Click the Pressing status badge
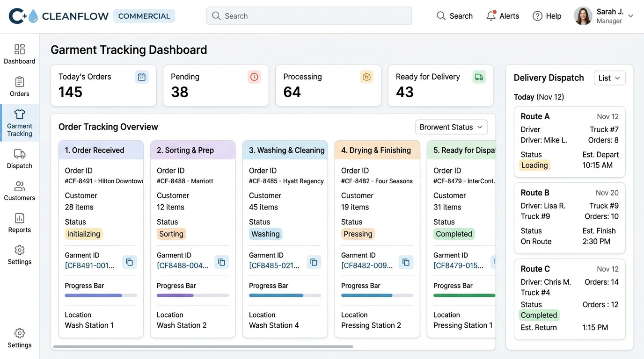Viewport: 644px width, 359px height. (x=358, y=234)
